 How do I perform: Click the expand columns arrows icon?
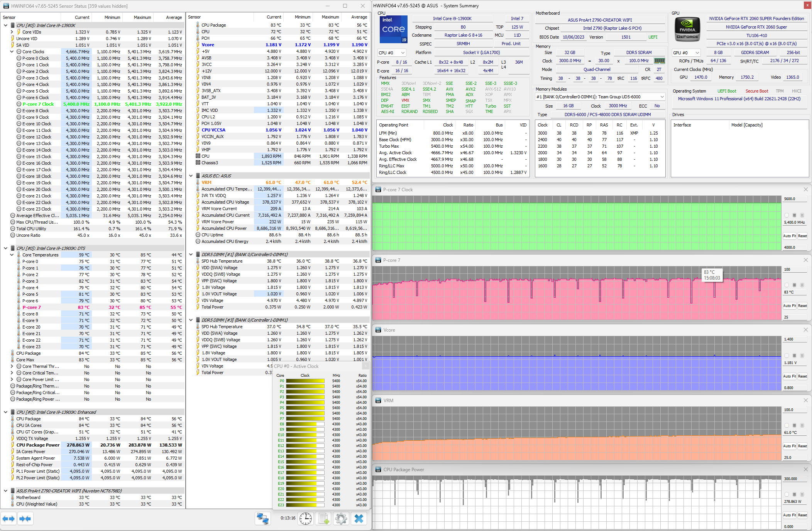tap(8, 519)
